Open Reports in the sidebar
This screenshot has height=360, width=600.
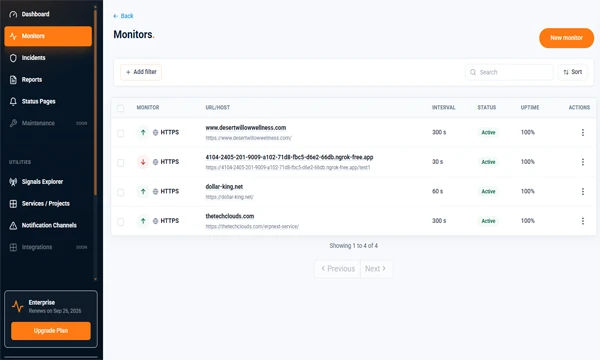pyautogui.click(x=48, y=80)
